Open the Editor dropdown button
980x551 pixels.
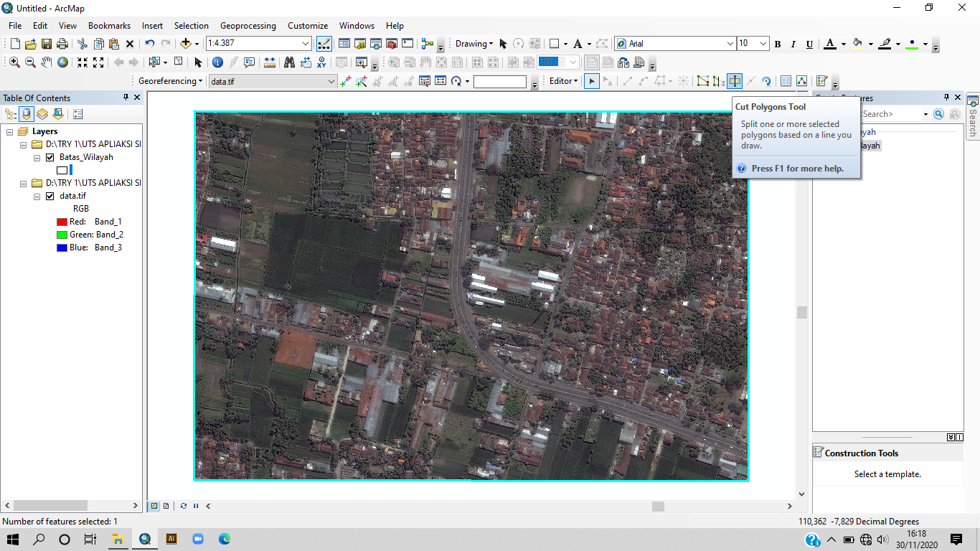[564, 81]
